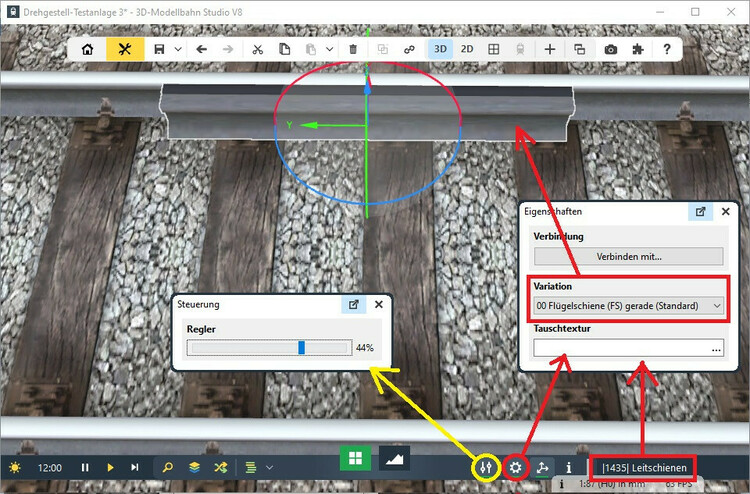Screen dimensions: 750x494
Task: Toggle the editing tools mode button
Action: click(125, 49)
